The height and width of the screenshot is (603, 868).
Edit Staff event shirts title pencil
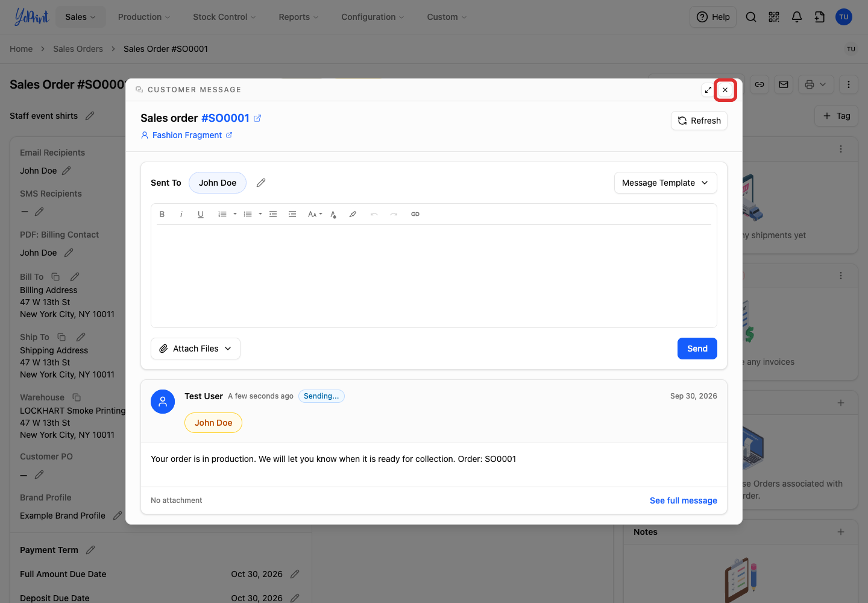click(90, 116)
